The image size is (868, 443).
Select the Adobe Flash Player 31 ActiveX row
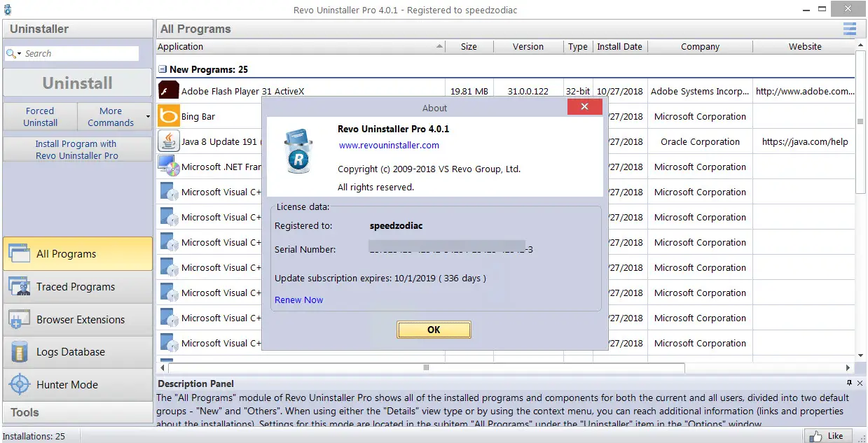(x=505, y=91)
